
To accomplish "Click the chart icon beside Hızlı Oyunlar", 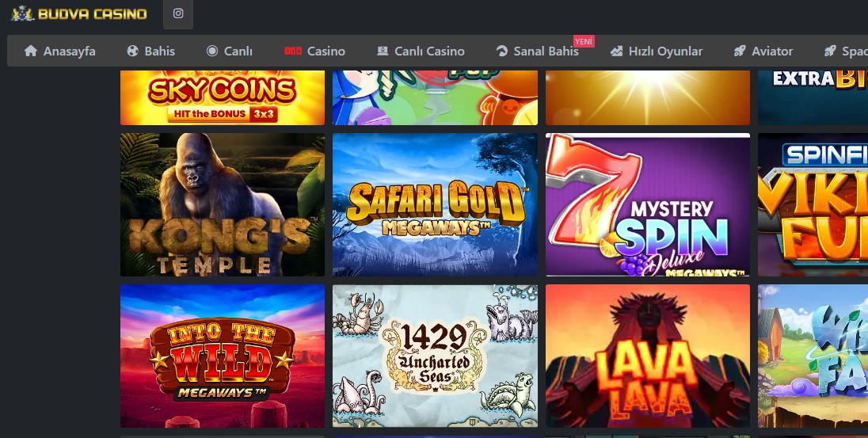I will (617, 51).
